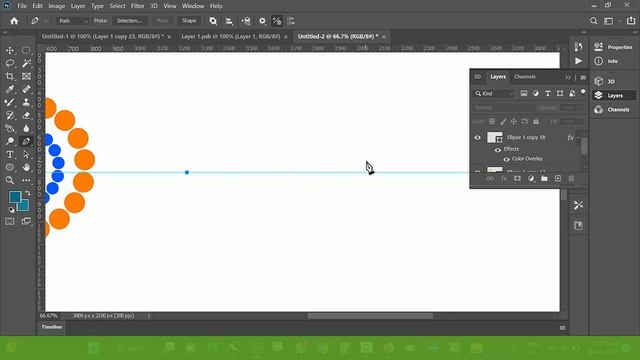Select the History Brush tool

click(x=10, y=116)
